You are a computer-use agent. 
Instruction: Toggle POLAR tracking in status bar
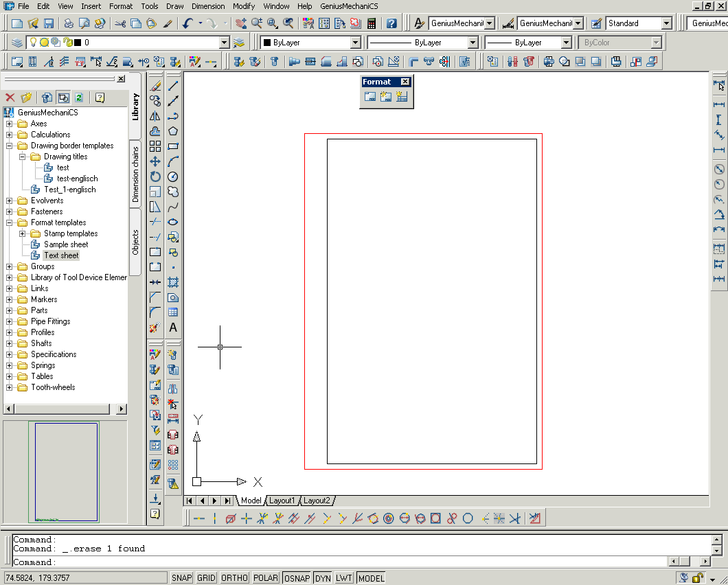pyautogui.click(x=266, y=578)
